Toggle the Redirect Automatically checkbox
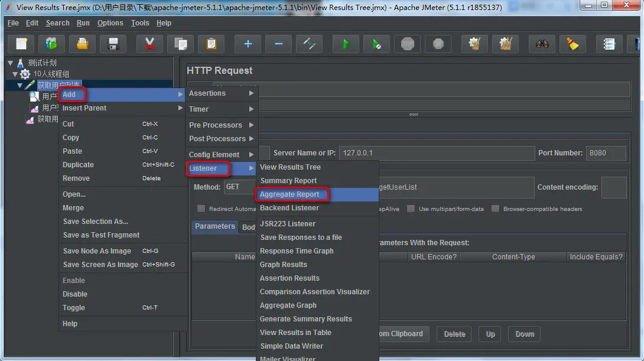This screenshot has height=361, width=644. pyautogui.click(x=201, y=209)
